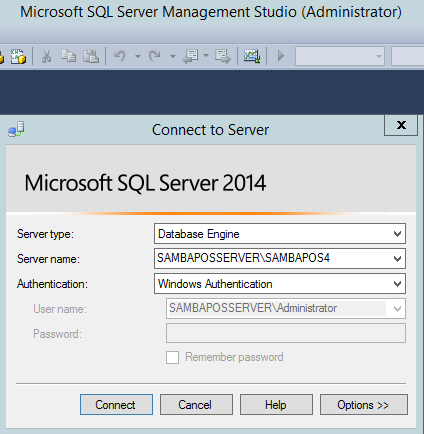Click the Redo arrow icon

[x=155, y=56]
